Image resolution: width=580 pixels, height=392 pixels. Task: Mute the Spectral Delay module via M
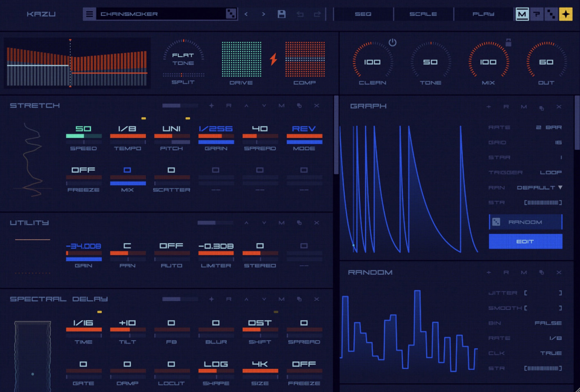[x=281, y=299]
